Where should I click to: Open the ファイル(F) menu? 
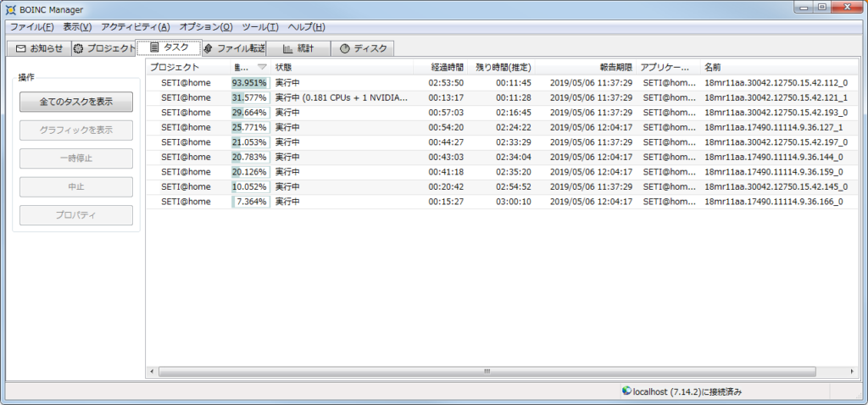[31, 27]
